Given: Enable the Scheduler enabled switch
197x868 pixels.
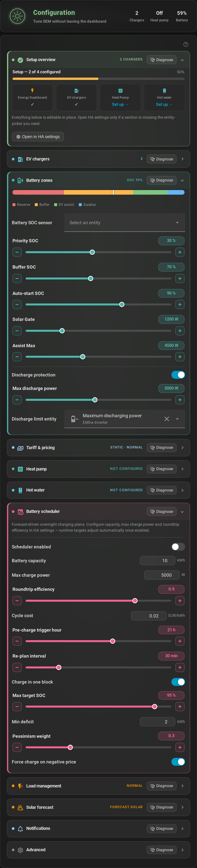Looking at the screenshot, I should tap(178, 547).
